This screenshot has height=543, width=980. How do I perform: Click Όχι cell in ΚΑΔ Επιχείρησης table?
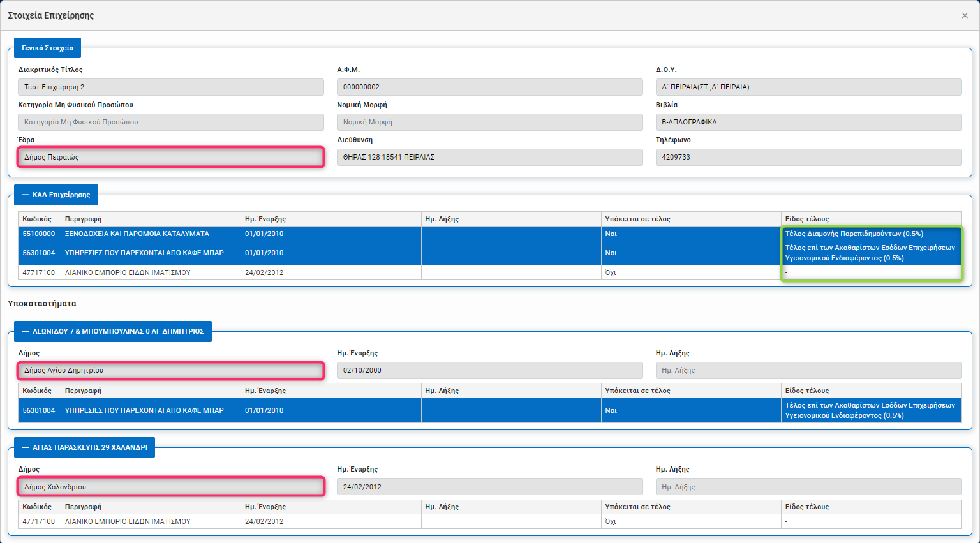691,272
